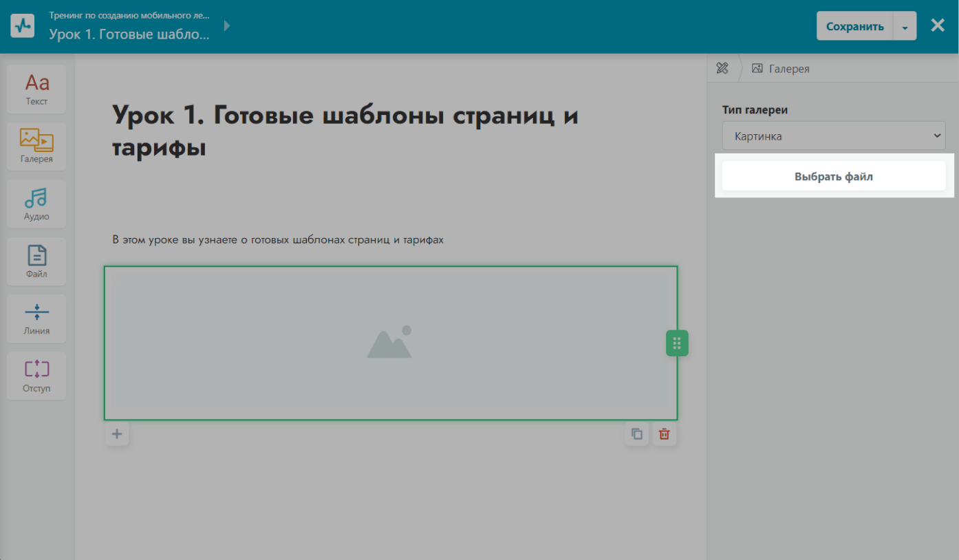Click the red trash delete icon

click(665, 434)
